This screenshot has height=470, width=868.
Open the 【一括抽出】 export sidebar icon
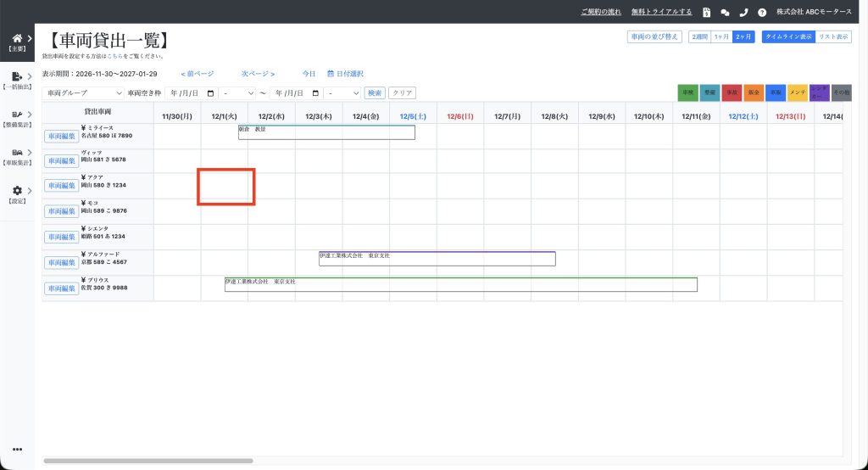coord(17,78)
